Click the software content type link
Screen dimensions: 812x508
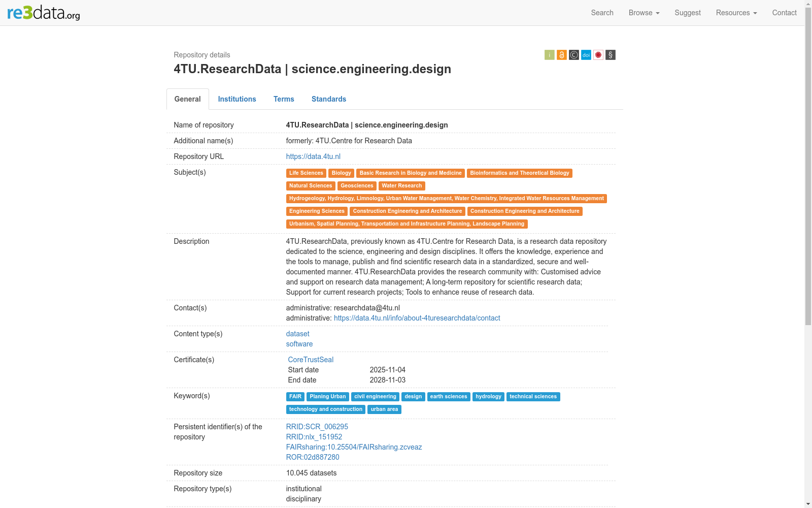(299, 344)
